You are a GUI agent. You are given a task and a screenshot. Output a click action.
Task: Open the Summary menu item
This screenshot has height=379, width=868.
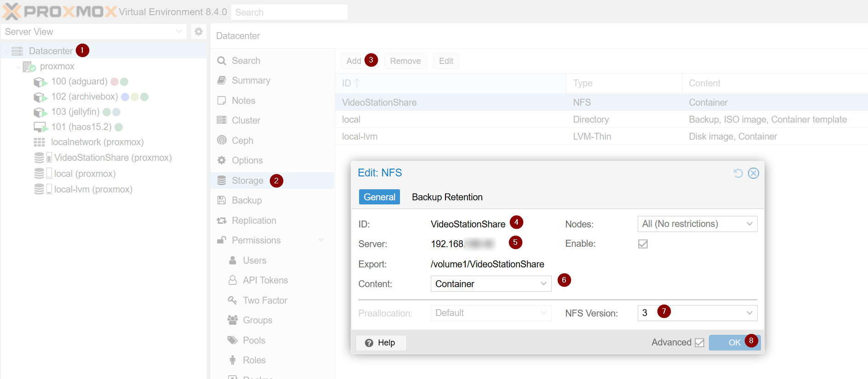click(273, 80)
